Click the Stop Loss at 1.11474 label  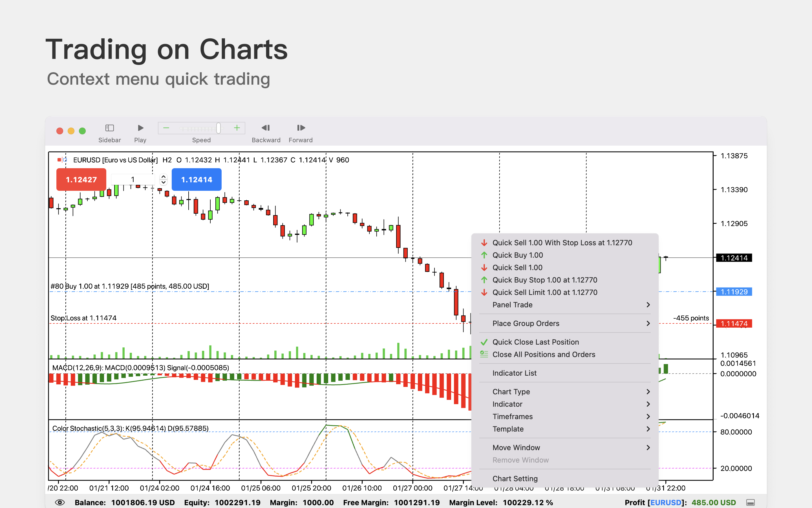tap(83, 318)
